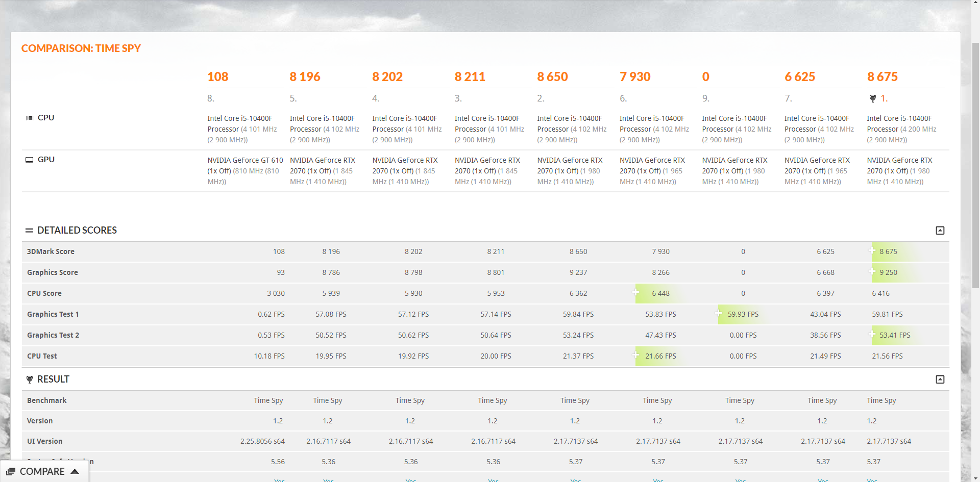This screenshot has height=482, width=980.
Task: Open the COMPARE bar
Action: (x=44, y=471)
